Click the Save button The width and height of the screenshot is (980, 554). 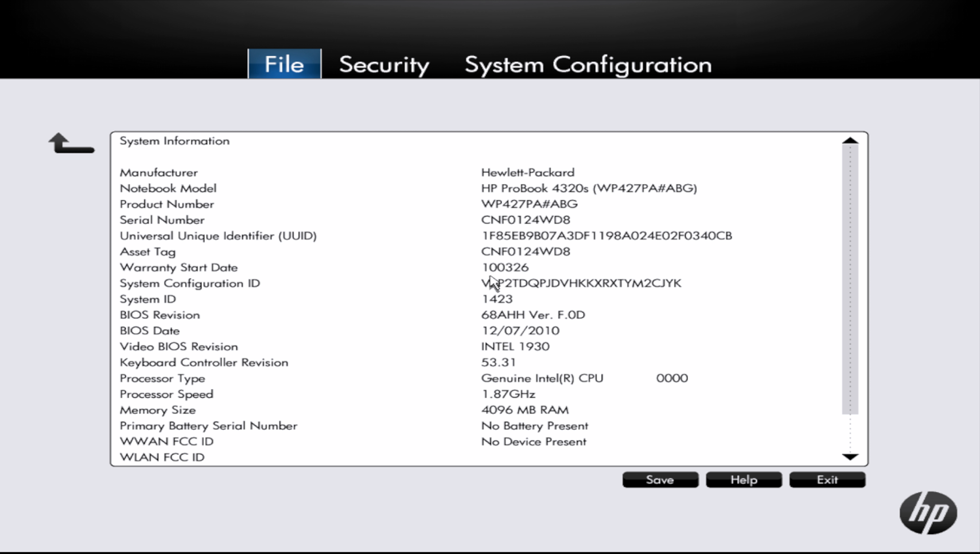(660, 479)
